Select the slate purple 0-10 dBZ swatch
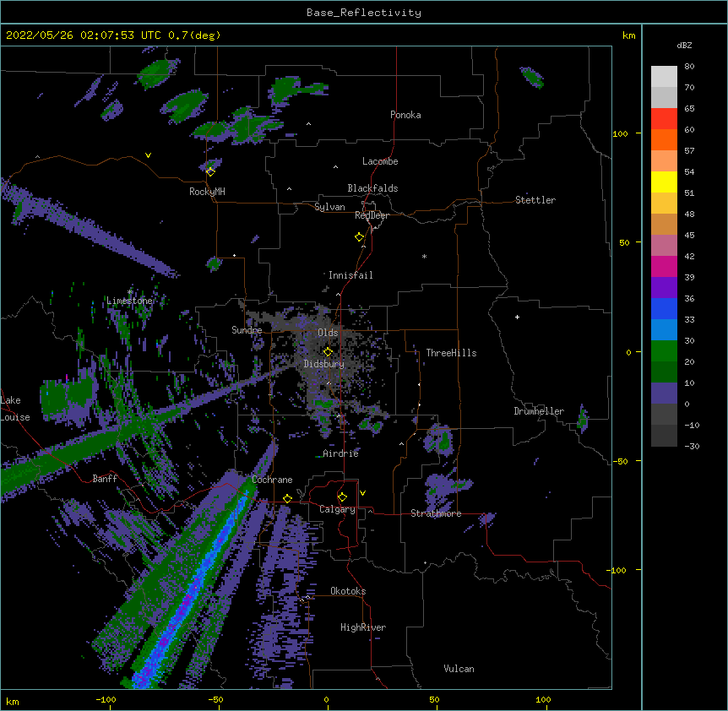Screen dimensions: 728x711 pos(664,393)
